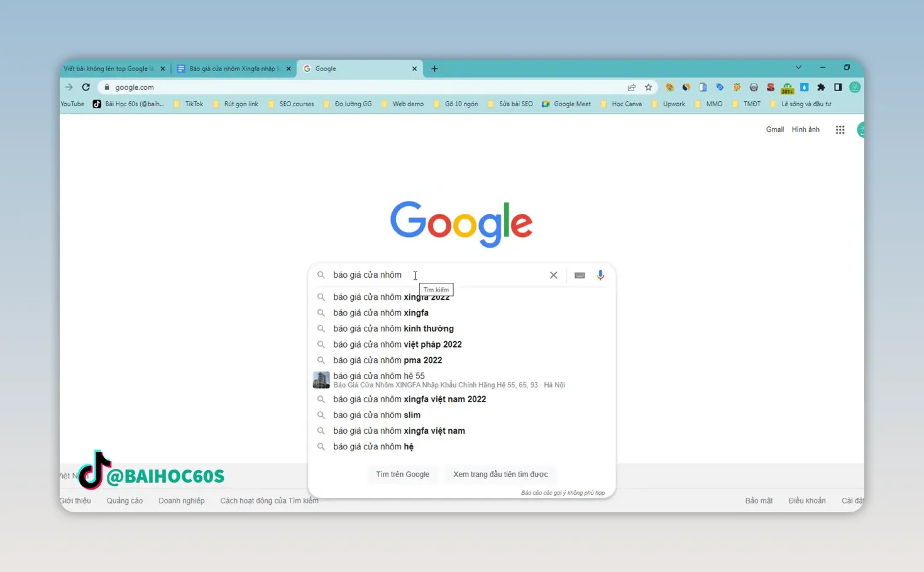Open the 'Đo lường GG' bookmarks folder

click(347, 104)
